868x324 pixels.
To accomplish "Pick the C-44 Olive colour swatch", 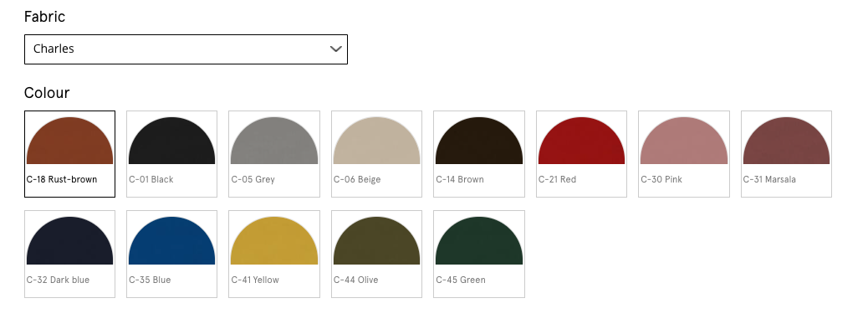I will (376, 255).
